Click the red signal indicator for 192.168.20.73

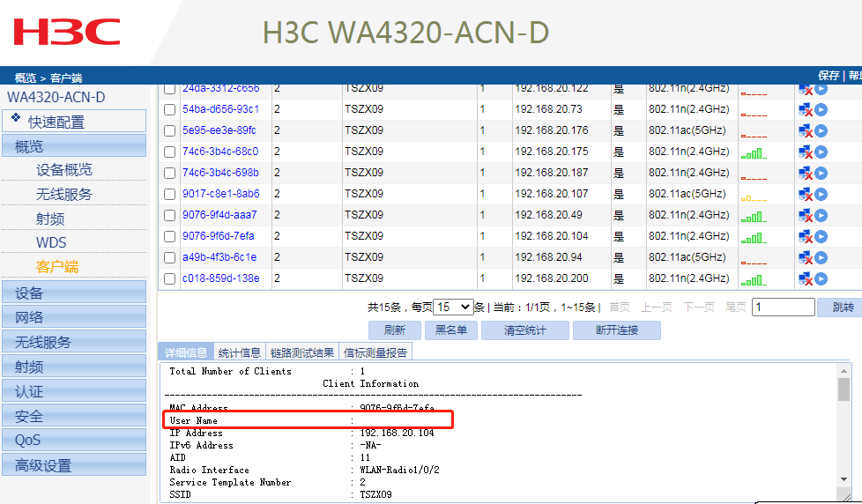pyautogui.click(x=754, y=115)
